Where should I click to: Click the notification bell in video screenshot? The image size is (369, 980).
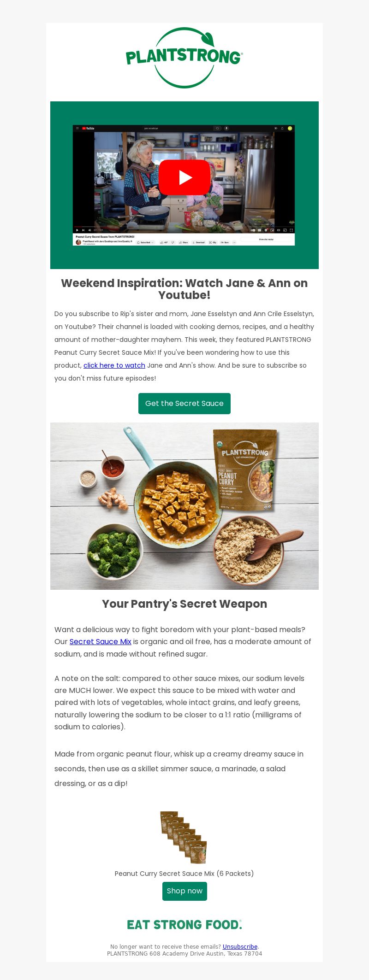[282, 128]
